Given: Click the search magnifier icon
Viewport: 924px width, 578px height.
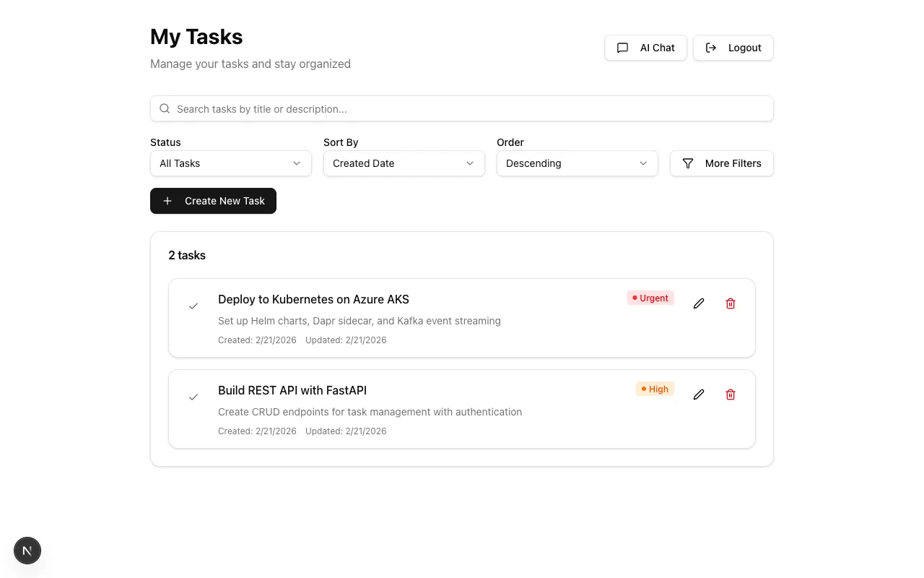Looking at the screenshot, I should point(165,108).
